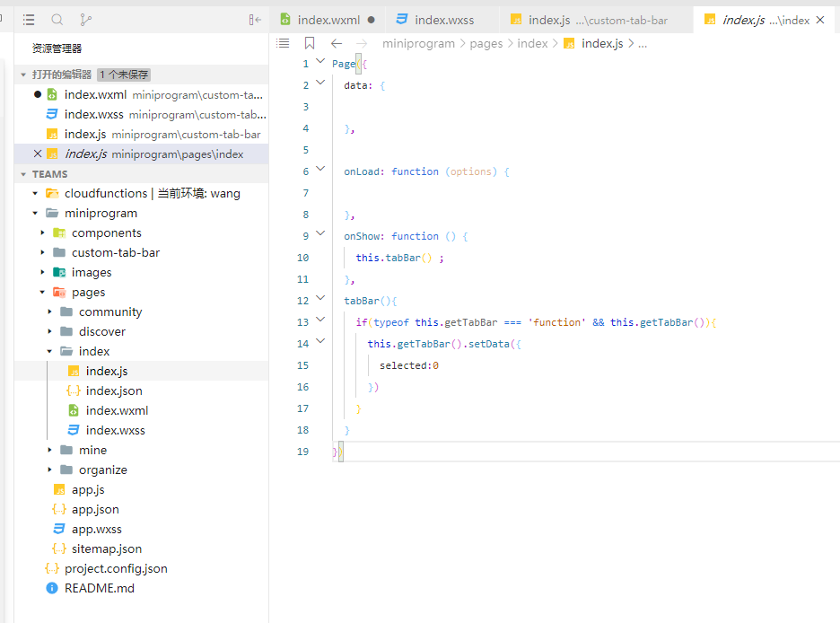Click the 'this.tabBar()' code on line 10
Viewport: 840px width, 623px height.
(x=394, y=258)
